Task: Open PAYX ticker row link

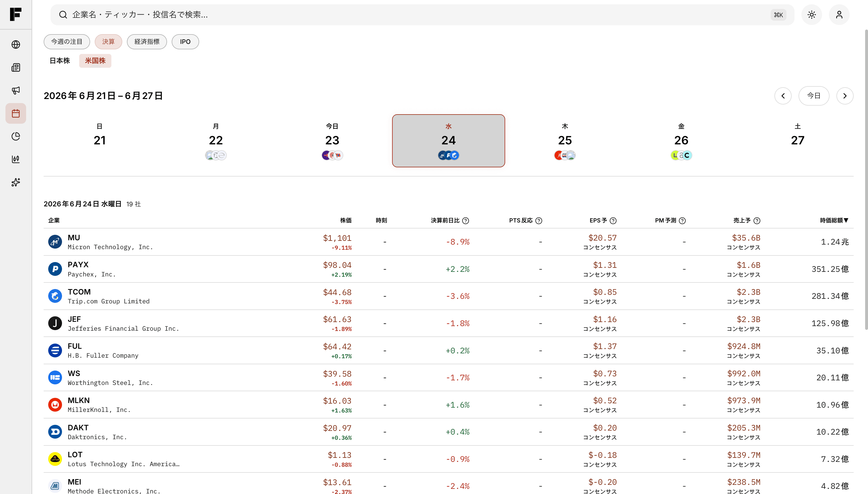Action: pyautogui.click(x=78, y=265)
